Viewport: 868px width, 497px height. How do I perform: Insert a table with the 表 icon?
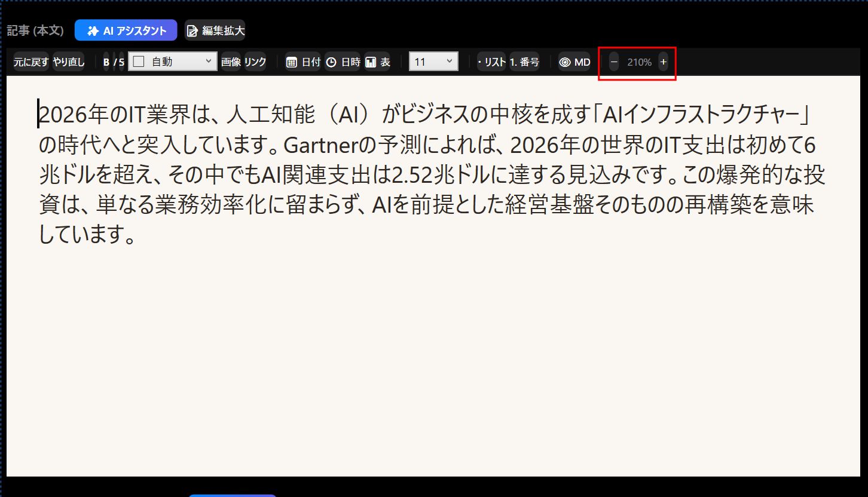(379, 61)
